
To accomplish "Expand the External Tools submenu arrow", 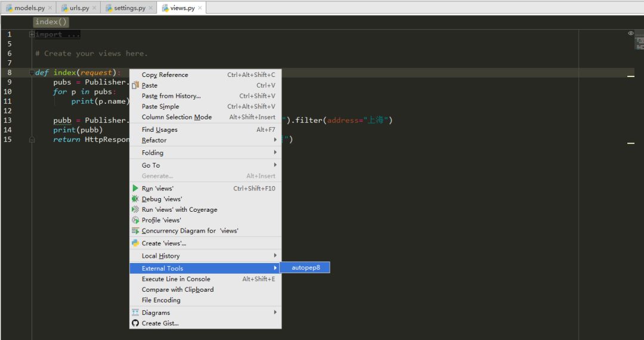I will (x=275, y=268).
